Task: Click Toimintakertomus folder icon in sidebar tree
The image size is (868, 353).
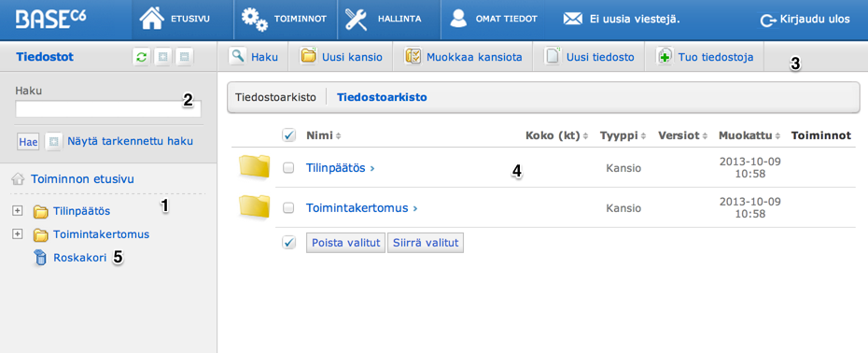Action: click(x=40, y=235)
